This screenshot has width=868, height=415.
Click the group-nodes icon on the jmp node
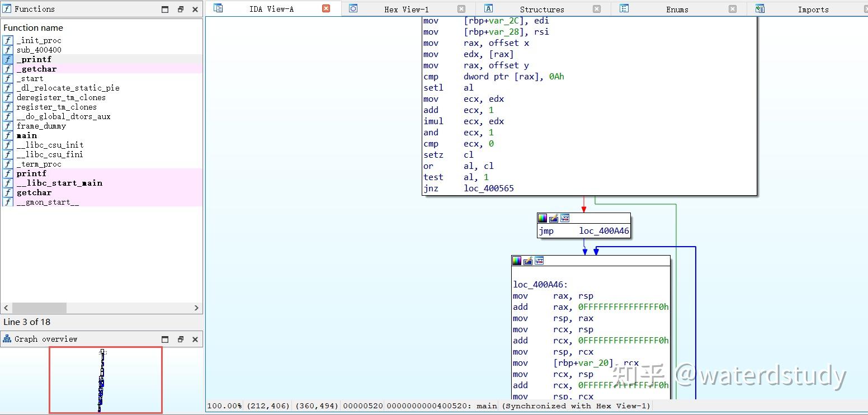point(565,218)
